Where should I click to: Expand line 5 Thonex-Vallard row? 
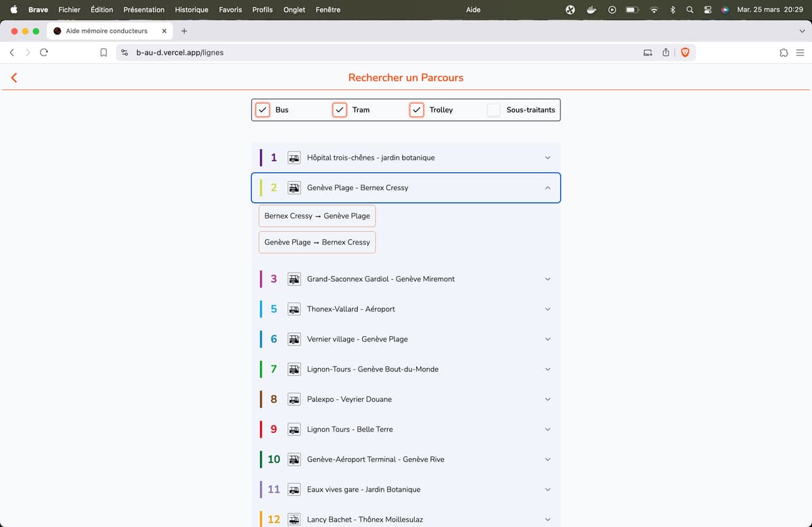click(x=406, y=309)
